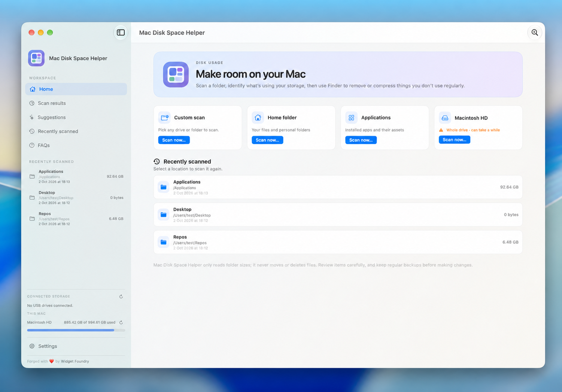
Task: Refresh Macintosh HD usage with reload icon
Action: coord(121,322)
